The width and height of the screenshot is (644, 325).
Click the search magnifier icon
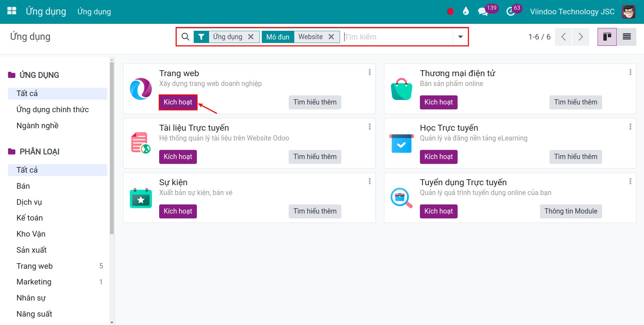[185, 37]
